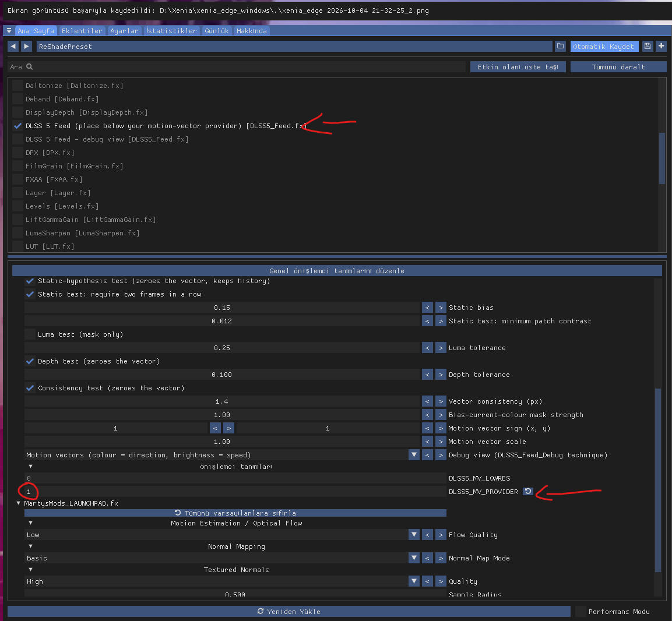This screenshot has height=621, width=672.
Task: Reset DLSS5_MV_PROVIDER with the undo icon
Action: 528,491
